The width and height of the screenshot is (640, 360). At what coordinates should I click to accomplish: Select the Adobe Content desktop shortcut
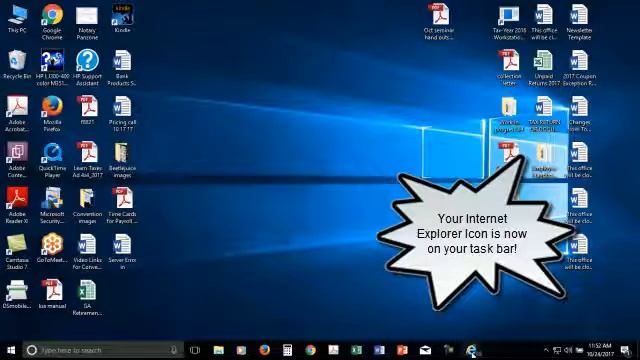17,160
